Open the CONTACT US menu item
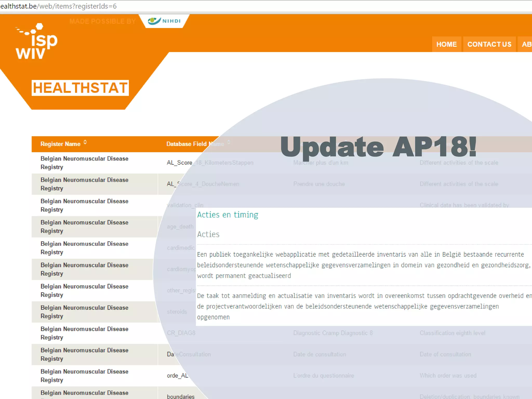This screenshot has height=399, width=532. coord(489,44)
